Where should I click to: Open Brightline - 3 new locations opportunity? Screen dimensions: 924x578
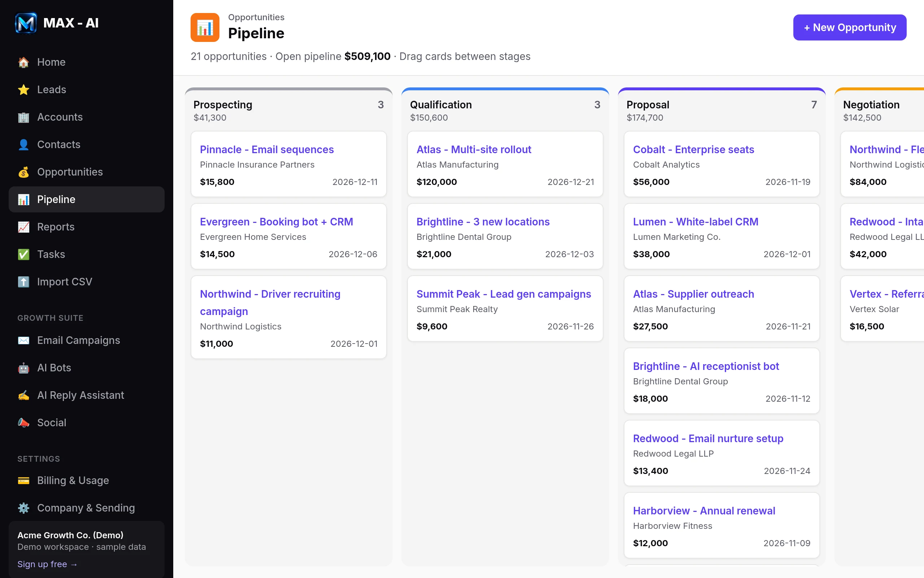point(483,222)
